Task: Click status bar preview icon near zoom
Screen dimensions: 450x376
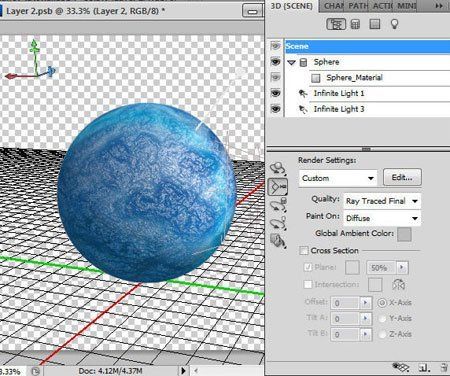Action: 36,371
